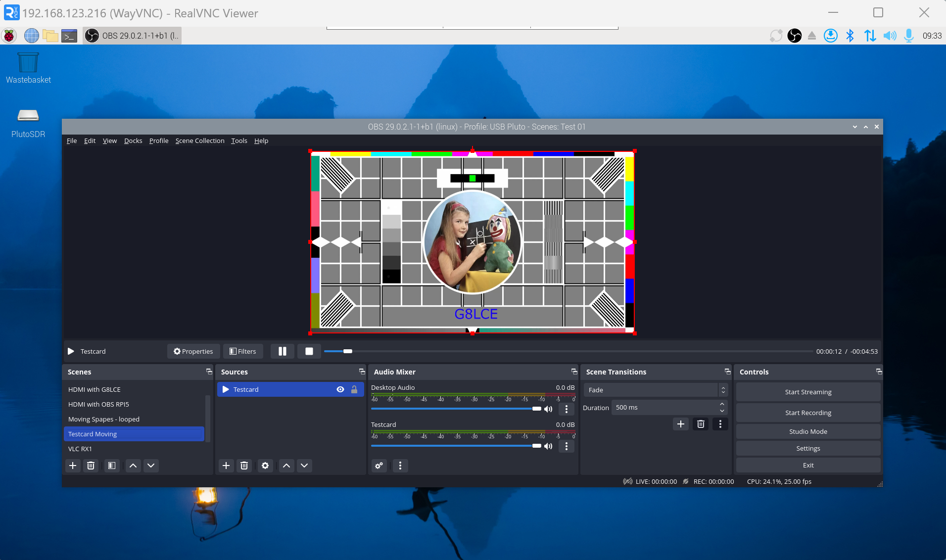Stop the Testcard media playback

pos(309,351)
